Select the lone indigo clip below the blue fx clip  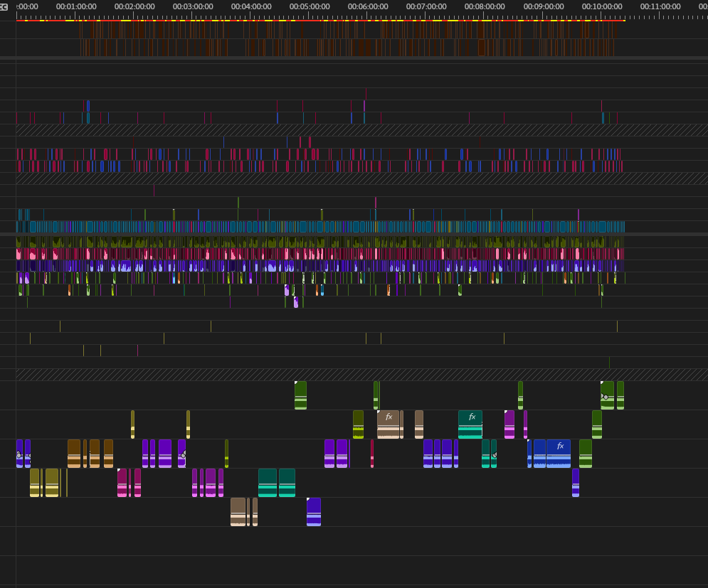(576, 483)
